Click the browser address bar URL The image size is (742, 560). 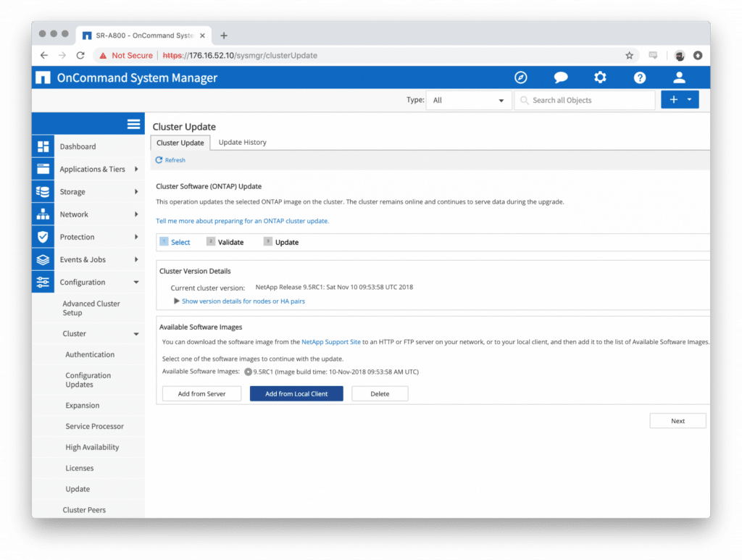(x=240, y=55)
